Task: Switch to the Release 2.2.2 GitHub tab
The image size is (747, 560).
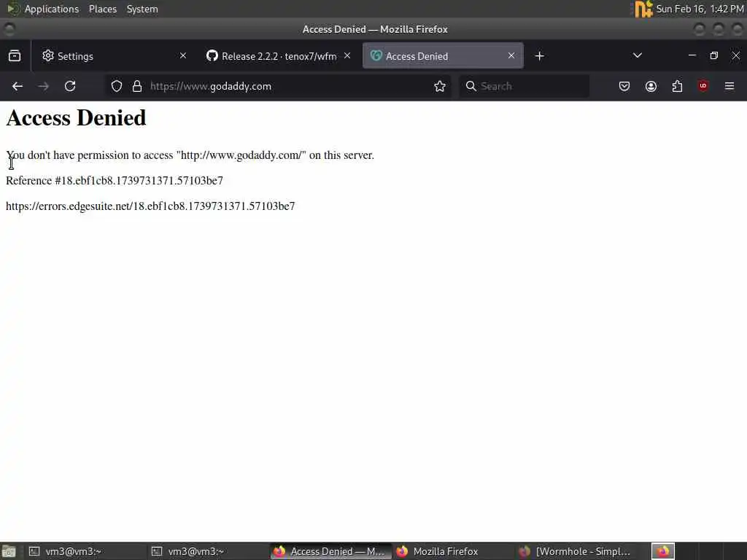Action: tap(279, 56)
